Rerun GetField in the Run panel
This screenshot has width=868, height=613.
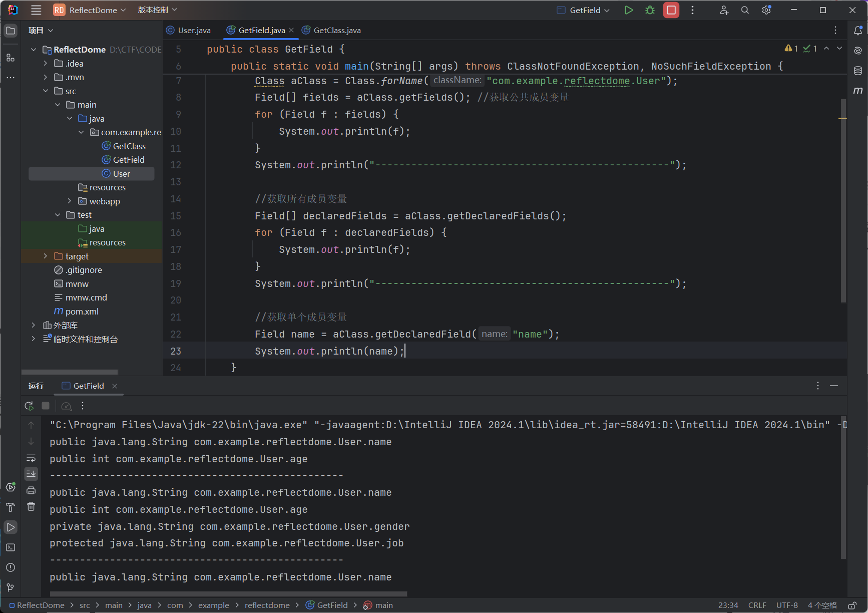pyautogui.click(x=29, y=406)
